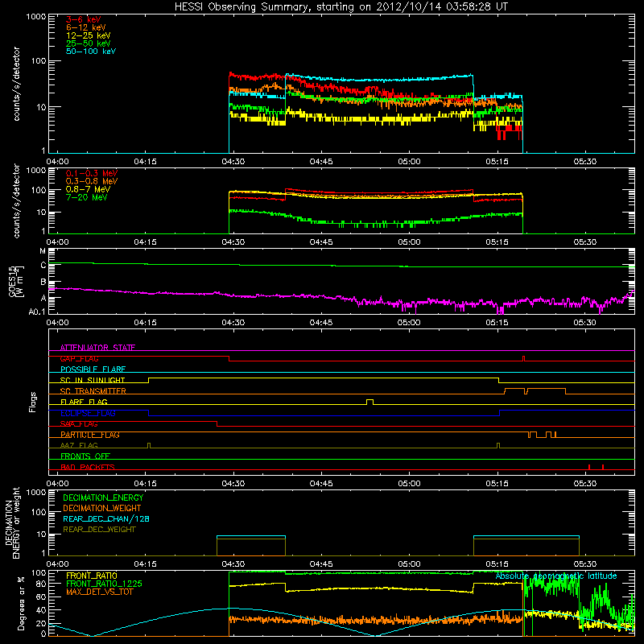Click the 7-20 MeV legend entry
Screen dimensions: 644x644
(x=86, y=197)
